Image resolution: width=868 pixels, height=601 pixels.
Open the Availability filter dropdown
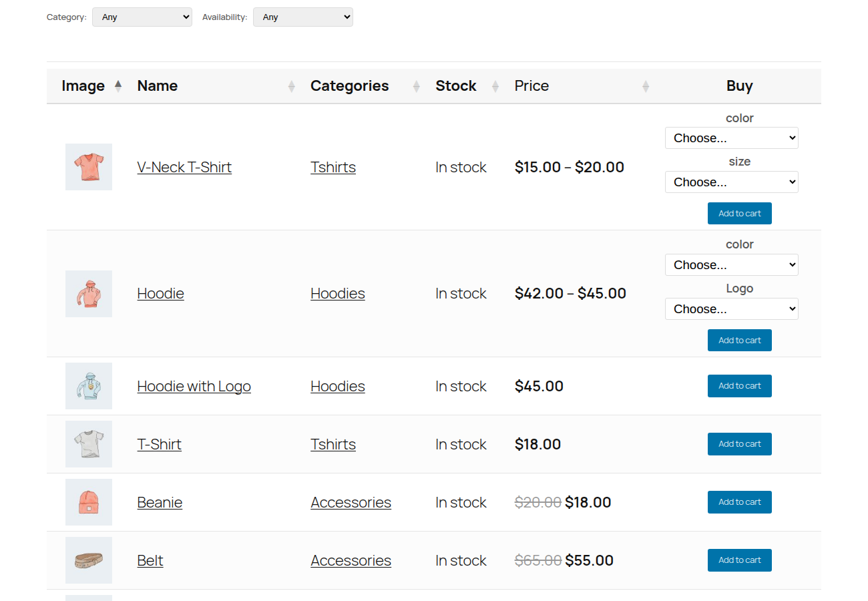coord(303,17)
